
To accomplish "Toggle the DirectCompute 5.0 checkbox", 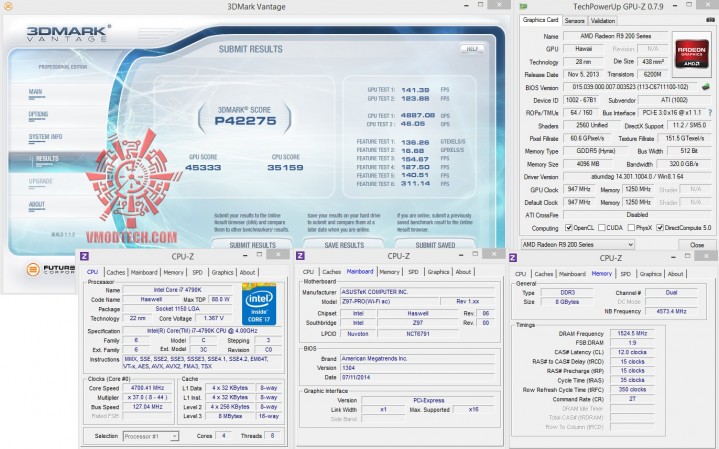I will click(660, 227).
